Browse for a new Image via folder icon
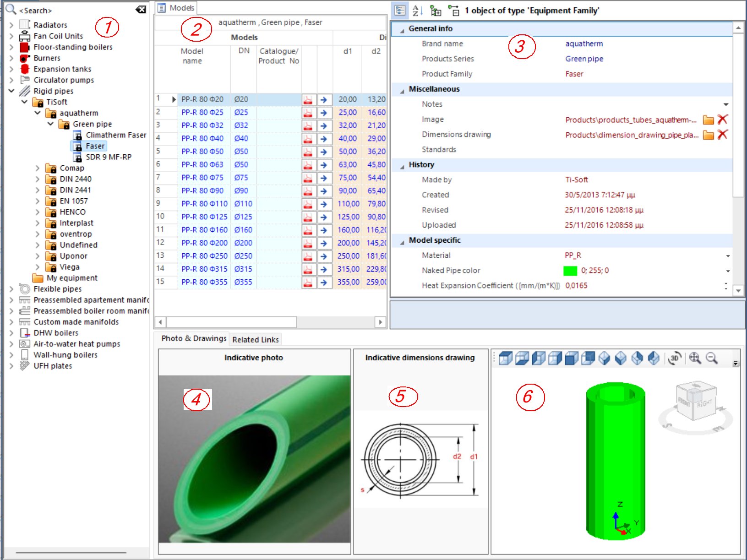This screenshot has width=747, height=560. (x=709, y=119)
